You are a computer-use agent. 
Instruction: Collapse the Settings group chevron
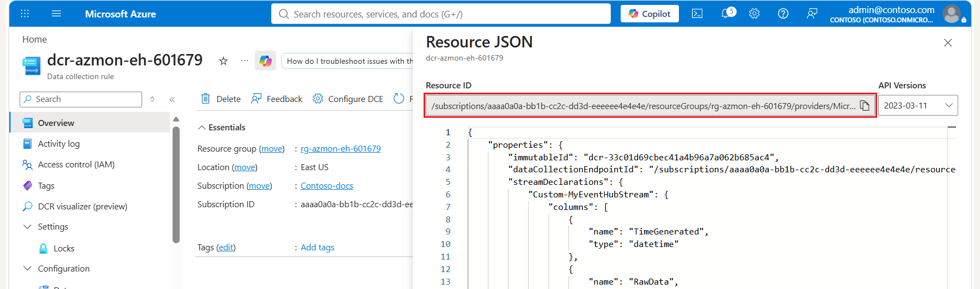pyautogui.click(x=27, y=226)
